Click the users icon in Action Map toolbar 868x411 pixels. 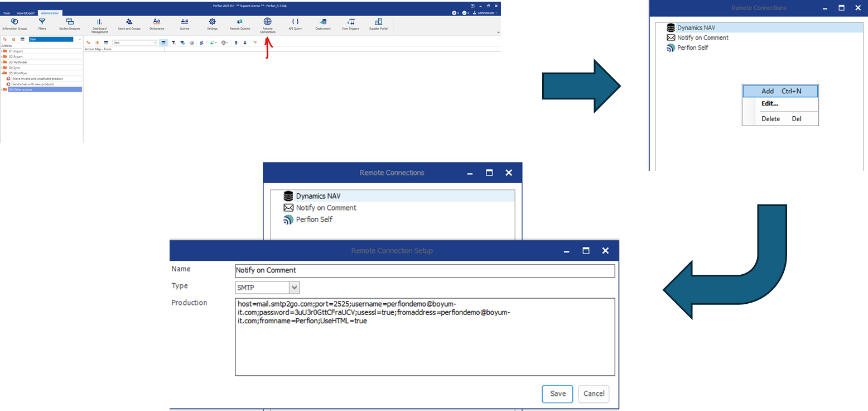tap(201, 42)
